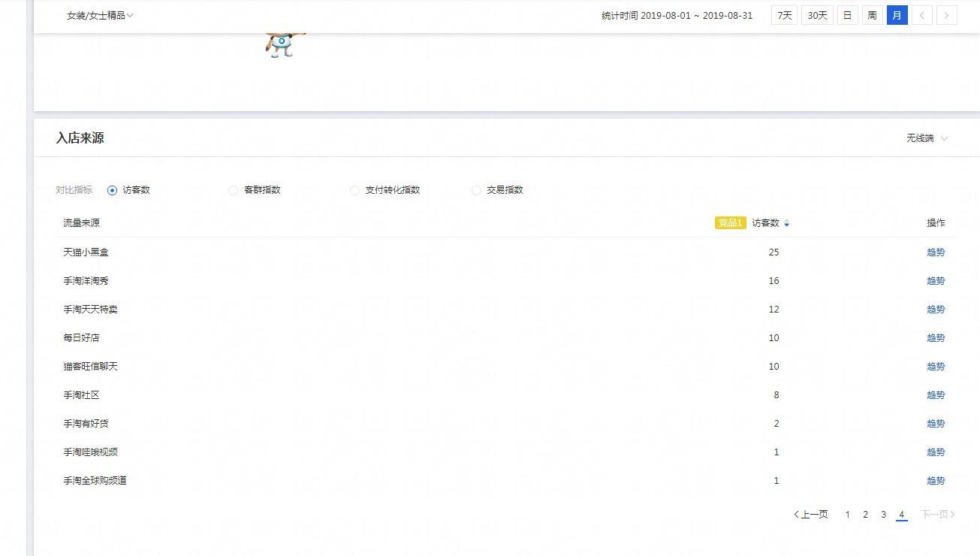The width and height of the screenshot is (980, 556).
Task: Go to page 3
Action: [883, 515]
